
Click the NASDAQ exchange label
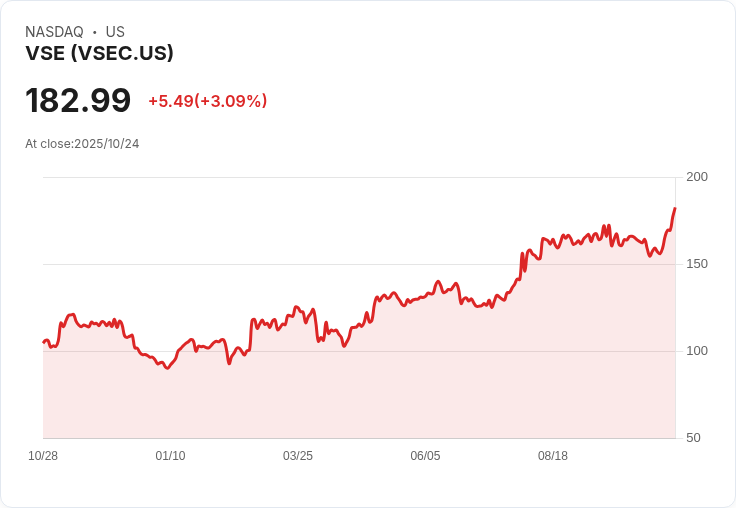(x=54, y=32)
